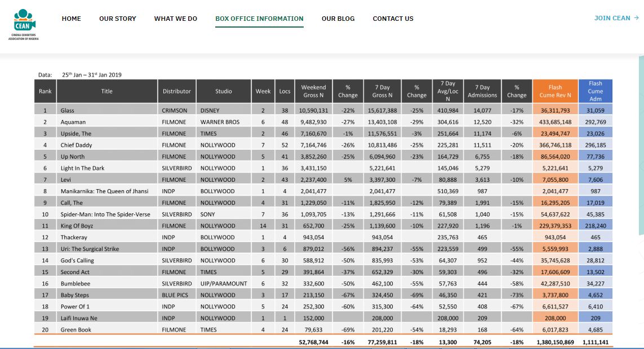Select the title 'Thackeray'
644x349 pixels.
point(74,236)
